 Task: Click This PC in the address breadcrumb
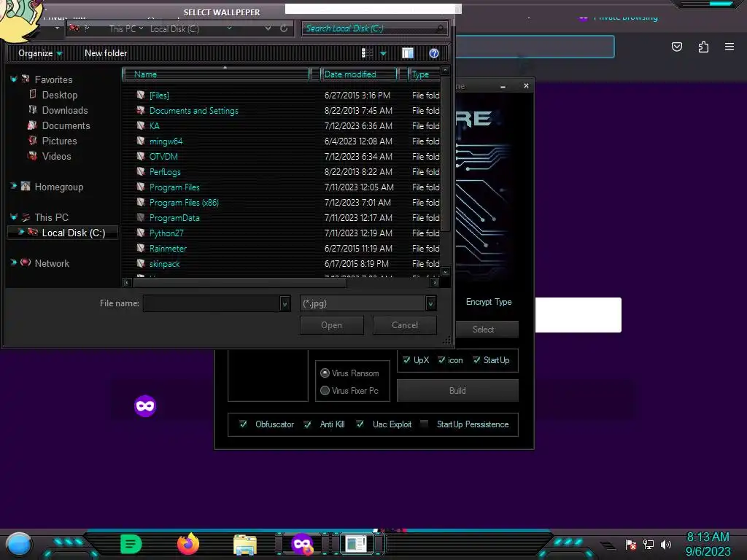point(123,28)
